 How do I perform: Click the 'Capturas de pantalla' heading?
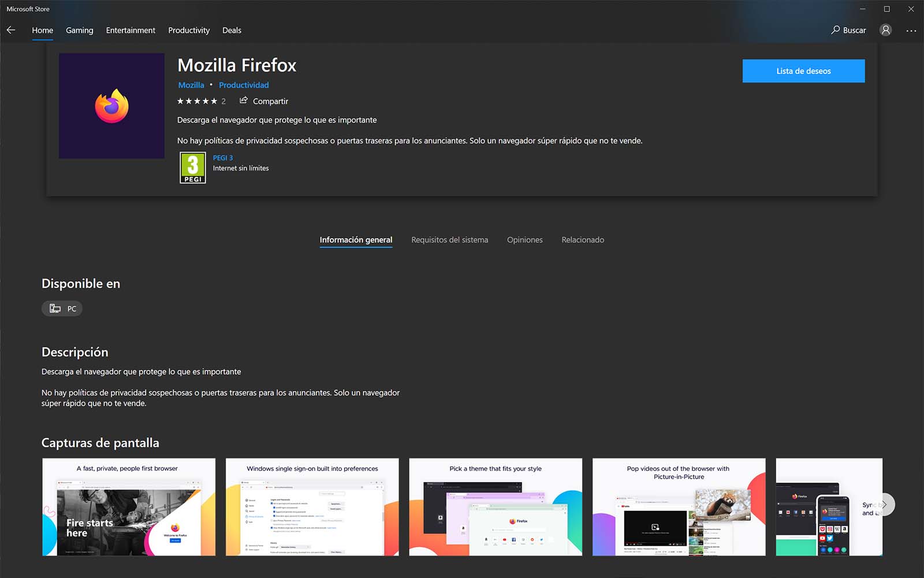[100, 443]
